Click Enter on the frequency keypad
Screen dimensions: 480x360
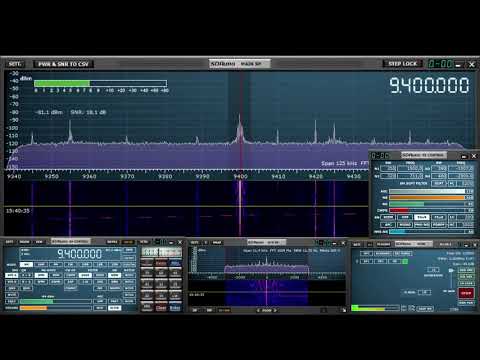tap(175, 308)
